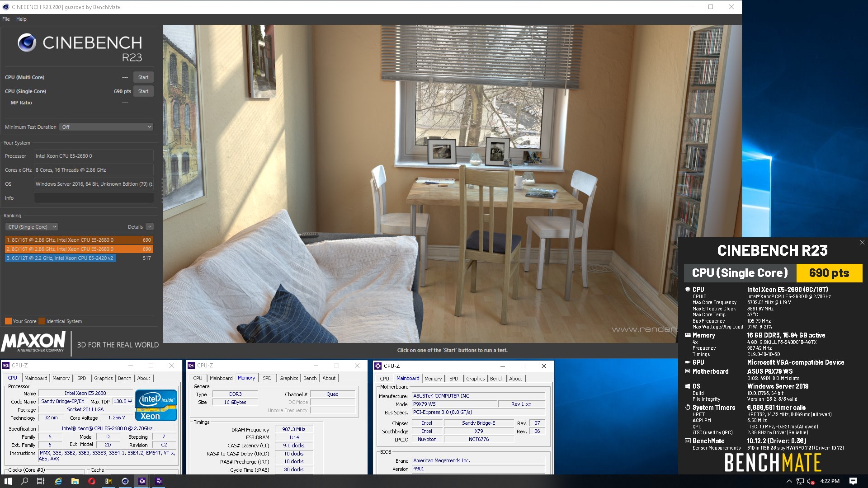
Task: Open the Action Center notification icon
Action: (x=853, y=481)
